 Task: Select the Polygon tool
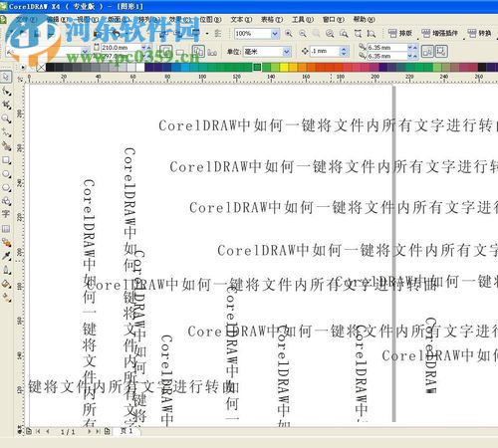[6, 188]
